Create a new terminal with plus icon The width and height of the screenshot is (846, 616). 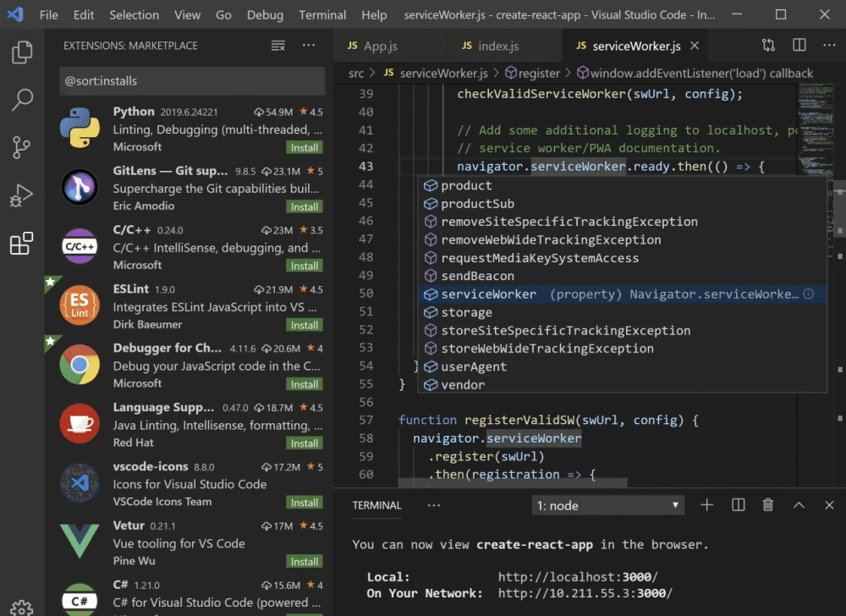[x=706, y=505]
